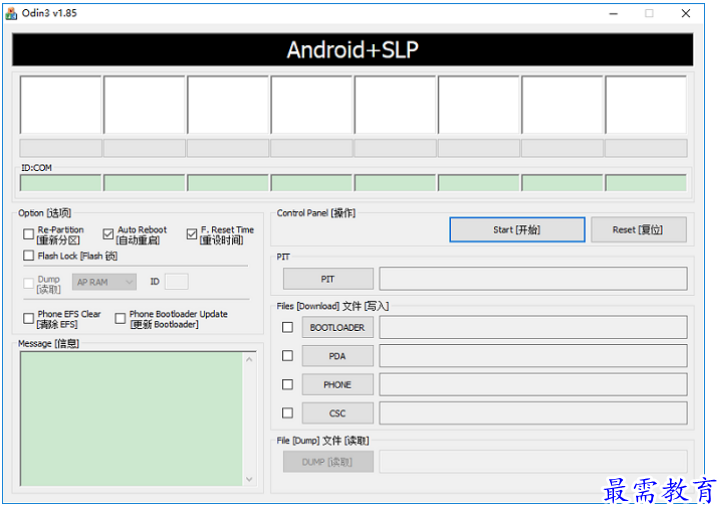Enable the Flash Lock checkbox
The height and width of the screenshot is (522, 725).
tap(29, 256)
